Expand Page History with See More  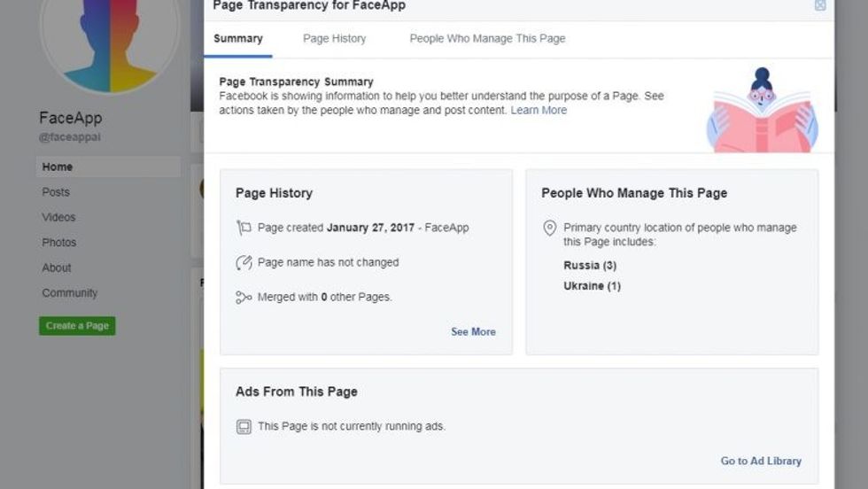click(x=473, y=332)
